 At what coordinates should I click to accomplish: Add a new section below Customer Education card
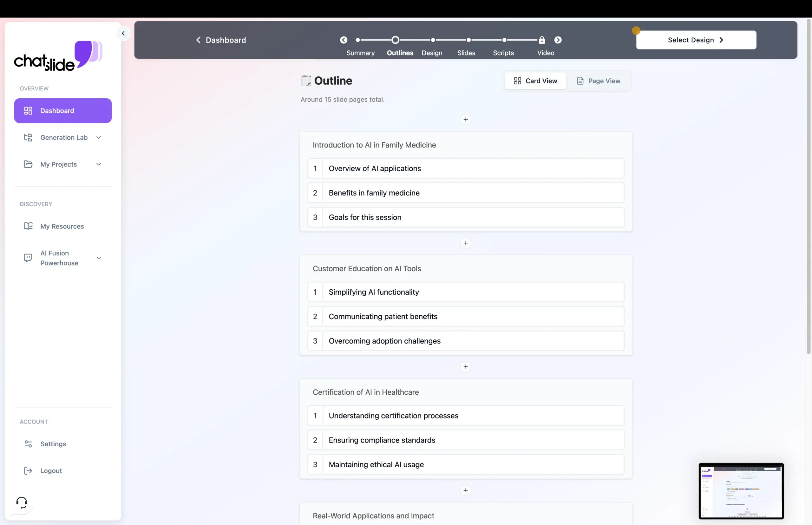pos(466,366)
